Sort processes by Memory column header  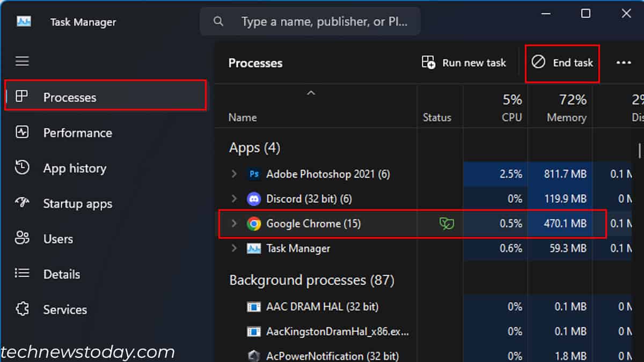point(566,108)
